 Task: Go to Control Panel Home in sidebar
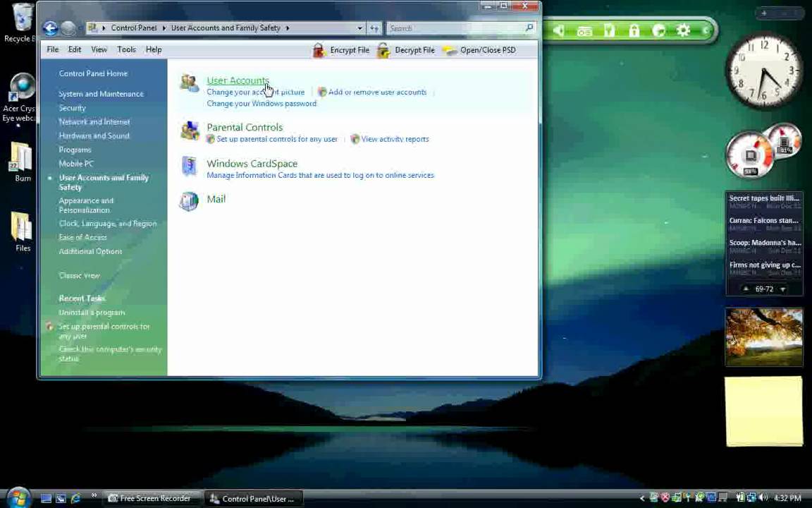93,73
